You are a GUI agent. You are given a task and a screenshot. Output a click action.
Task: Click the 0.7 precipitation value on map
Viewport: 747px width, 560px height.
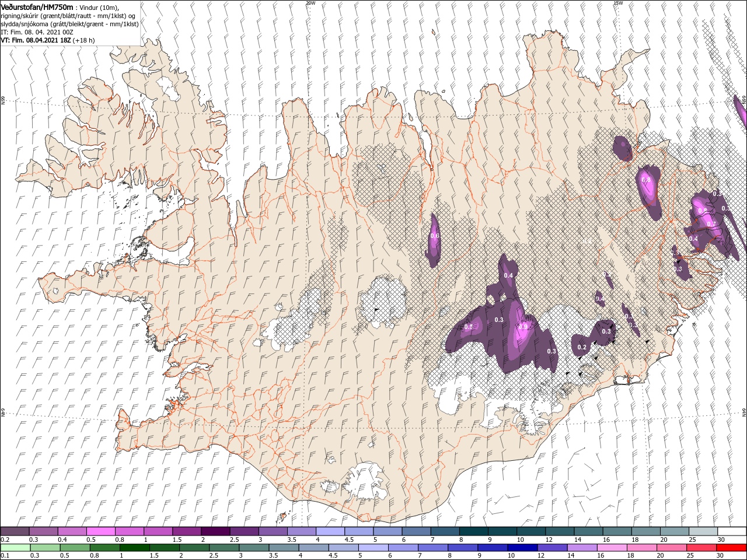click(x=711, y=224)
